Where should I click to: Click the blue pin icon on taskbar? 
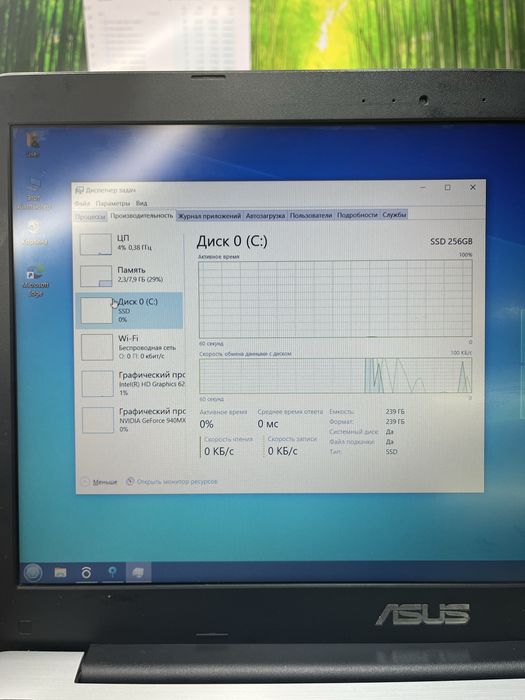[112, 572]
